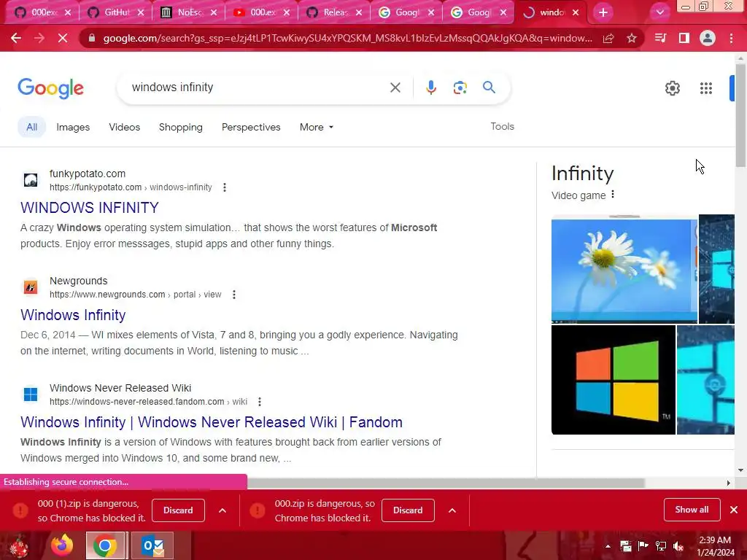Open the tab search dropdown
The image size is (747, 560).
(659, 13)
